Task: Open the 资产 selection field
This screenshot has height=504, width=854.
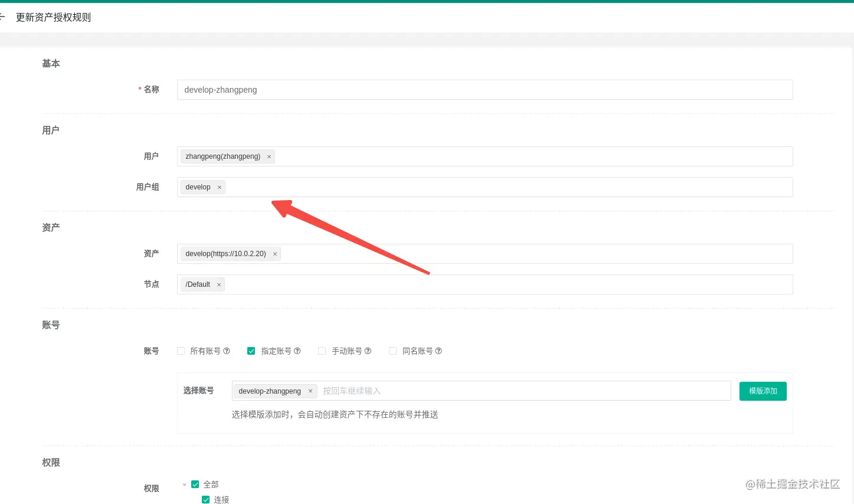Action: 485,254
